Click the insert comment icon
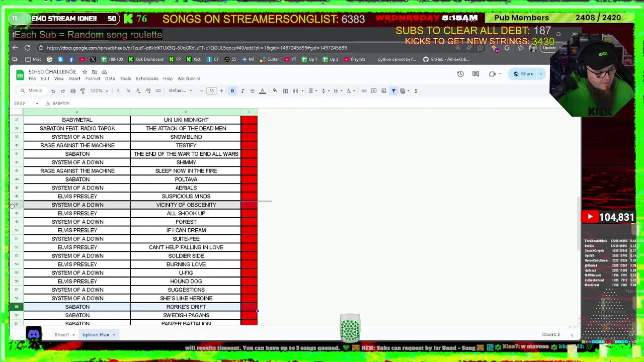This screenshot has width=644, height=362. point(374,91)
